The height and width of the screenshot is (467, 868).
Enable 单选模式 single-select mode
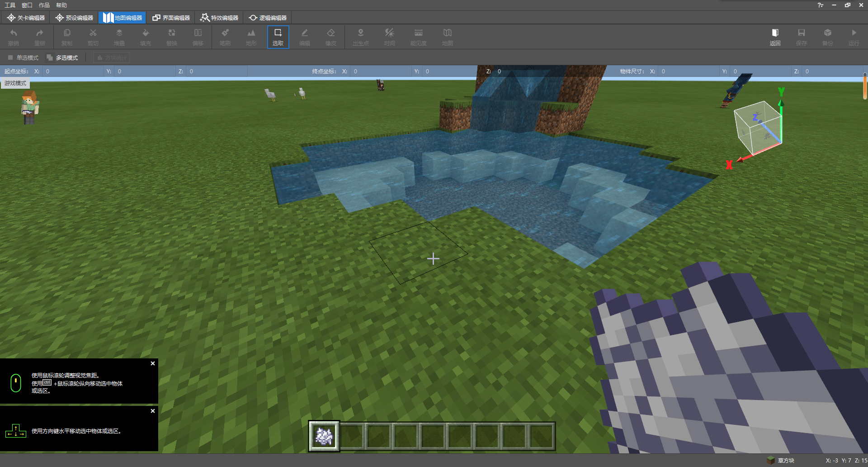tap(23, 57)
